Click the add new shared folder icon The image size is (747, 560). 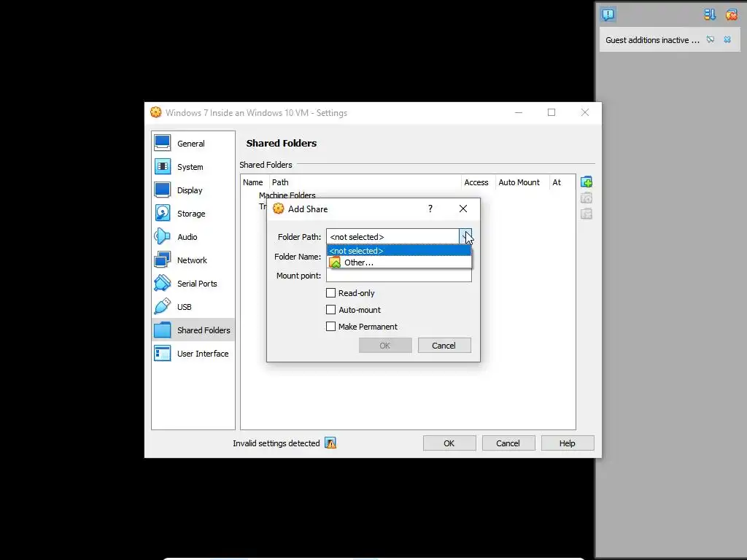pos(587,182)
